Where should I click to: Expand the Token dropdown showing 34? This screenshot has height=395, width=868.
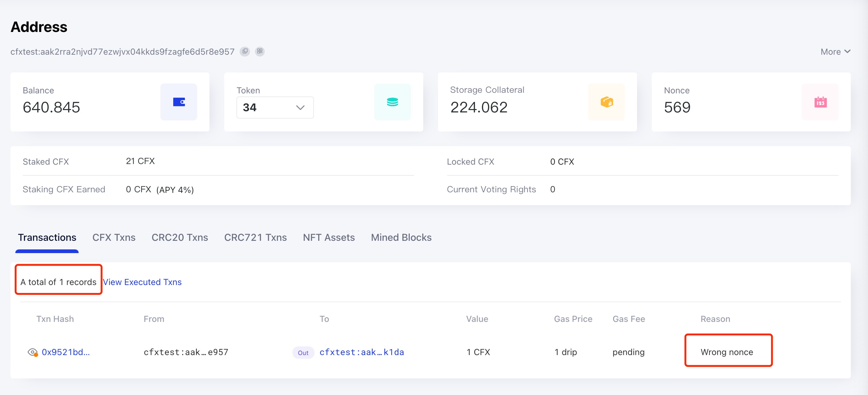coord(275,108)
